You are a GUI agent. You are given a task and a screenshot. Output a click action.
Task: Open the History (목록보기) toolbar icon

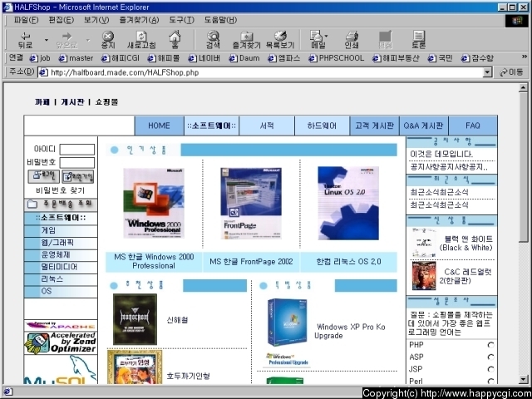(x=280, y=40)
